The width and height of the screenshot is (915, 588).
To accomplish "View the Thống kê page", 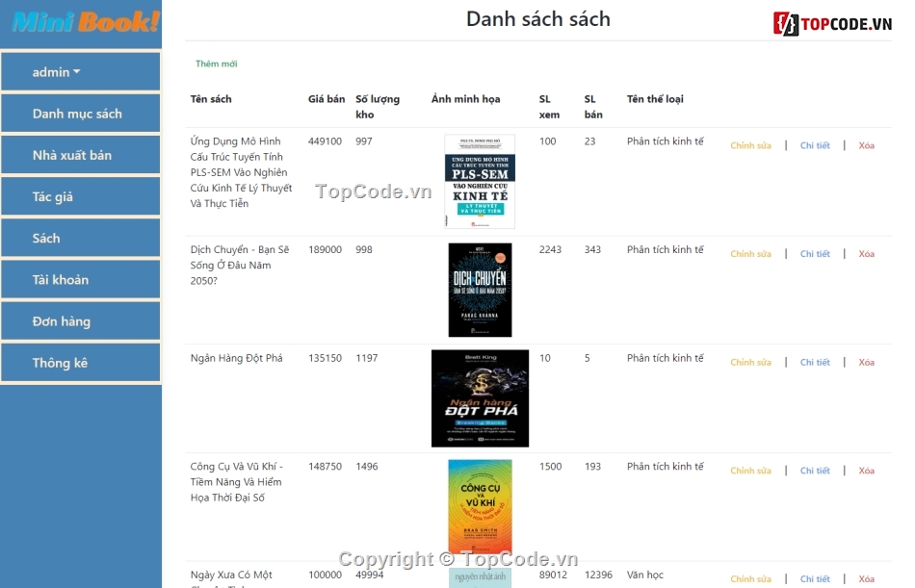I will tap(81, 362).
